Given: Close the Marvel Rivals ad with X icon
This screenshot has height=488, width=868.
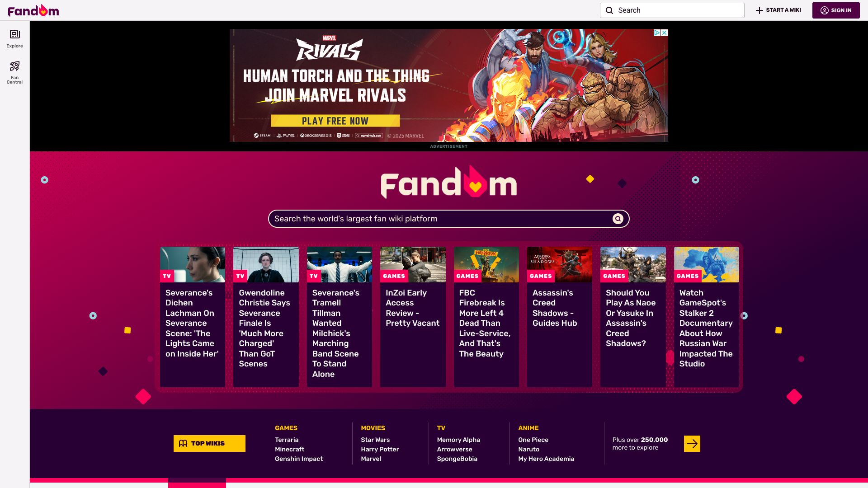Looking at the screenshot, I should tap(664, 33).
